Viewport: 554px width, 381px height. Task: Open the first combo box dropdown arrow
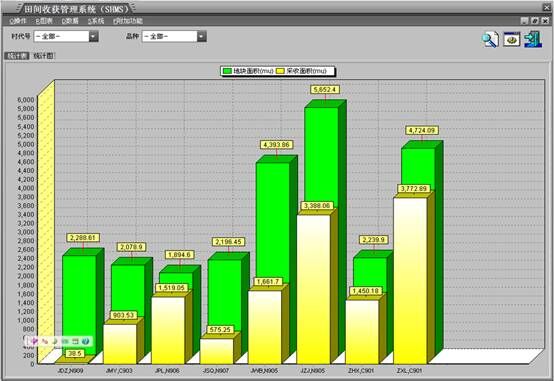tap(93, 36)
